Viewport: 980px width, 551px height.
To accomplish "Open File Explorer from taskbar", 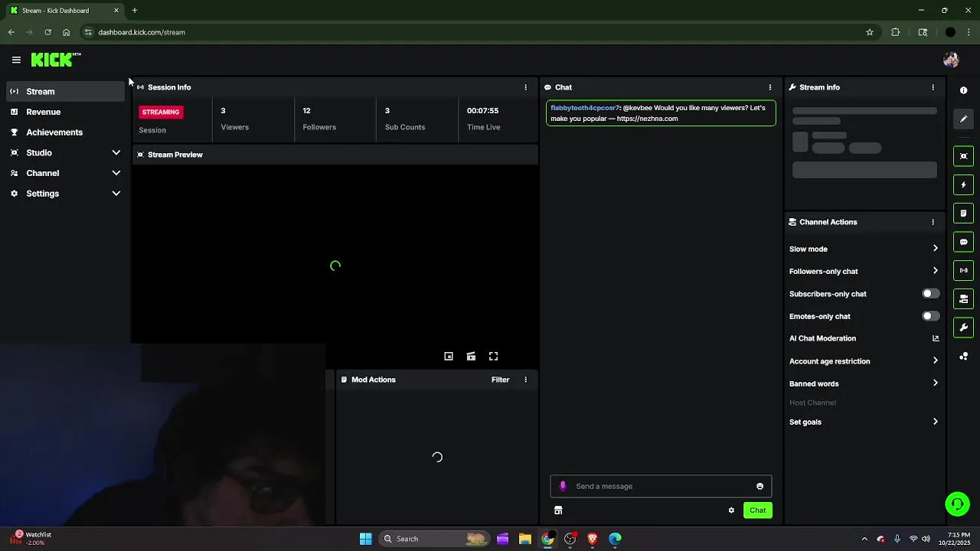I will [525, 539].
